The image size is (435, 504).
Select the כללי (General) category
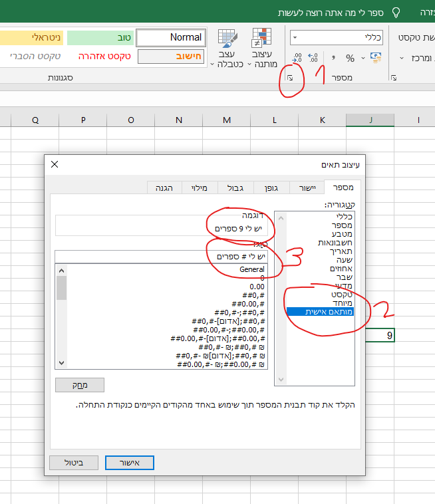point(320,217)
